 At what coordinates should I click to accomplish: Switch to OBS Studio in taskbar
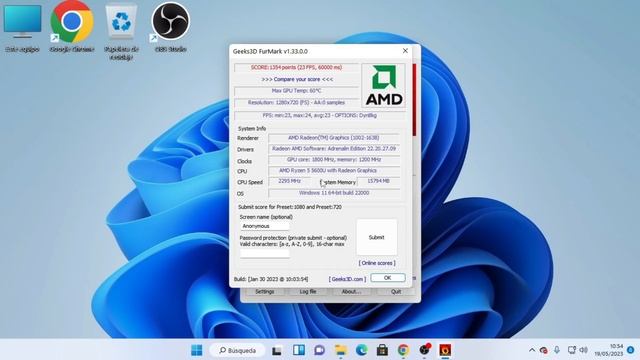[424, 350]
